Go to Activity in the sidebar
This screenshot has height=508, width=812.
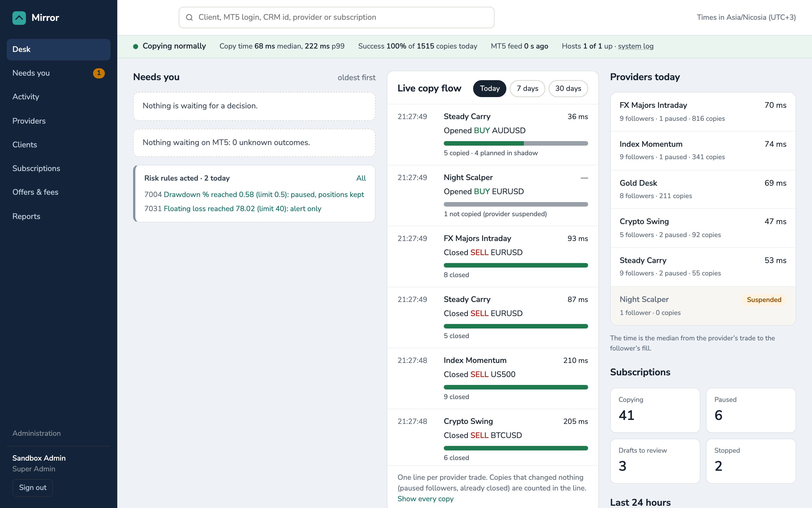click(58, 97)
